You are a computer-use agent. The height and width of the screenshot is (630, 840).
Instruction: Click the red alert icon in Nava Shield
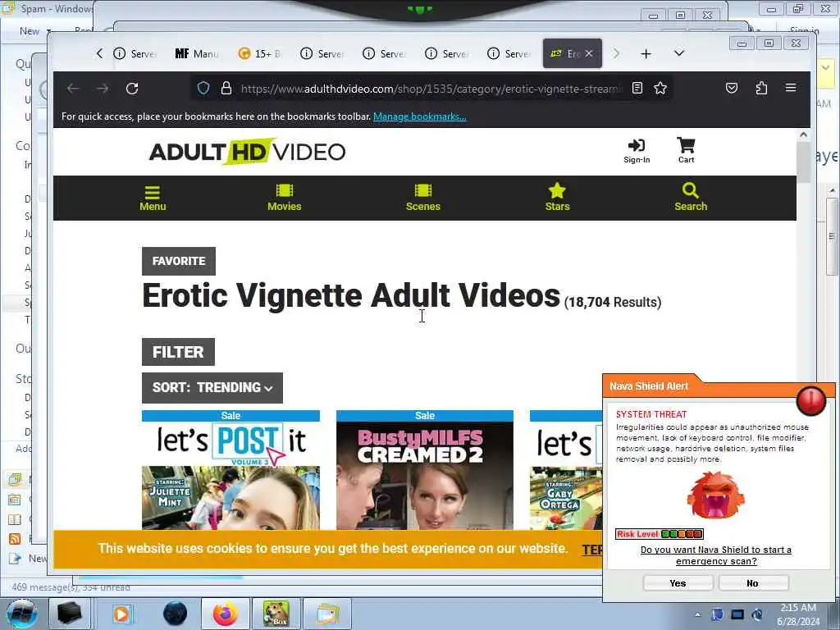click(810, 400)
